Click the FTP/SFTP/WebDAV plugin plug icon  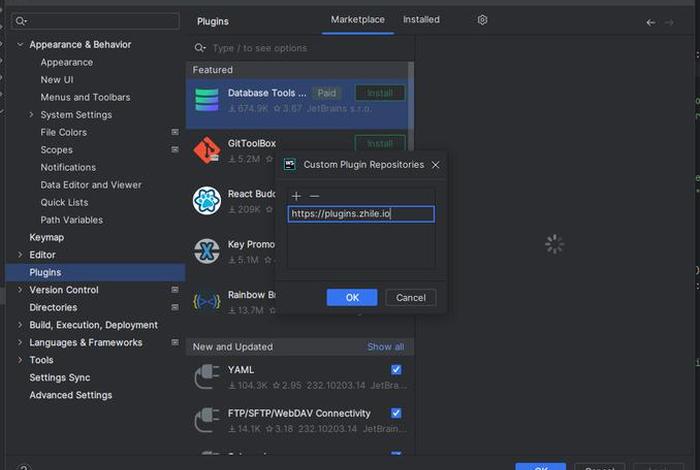(207, 420)
